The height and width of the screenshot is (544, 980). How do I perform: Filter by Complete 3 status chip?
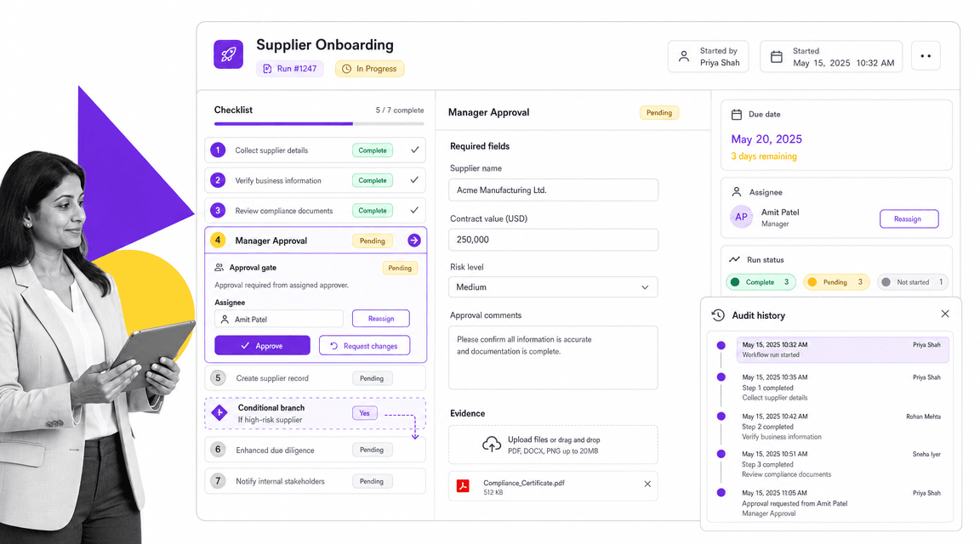tap(761, 282)
